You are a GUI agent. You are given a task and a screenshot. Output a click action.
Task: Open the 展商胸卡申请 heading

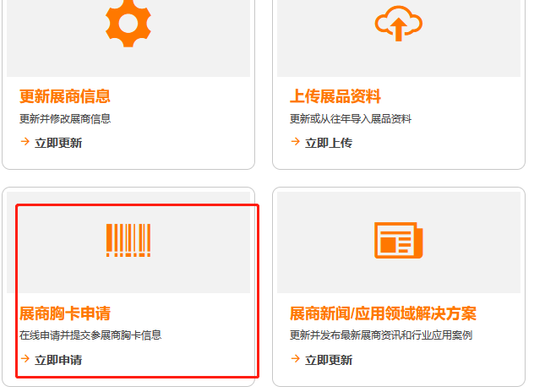65,313
